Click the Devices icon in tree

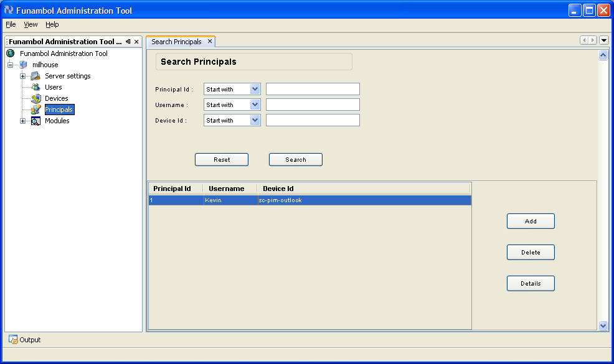point(36,98)
